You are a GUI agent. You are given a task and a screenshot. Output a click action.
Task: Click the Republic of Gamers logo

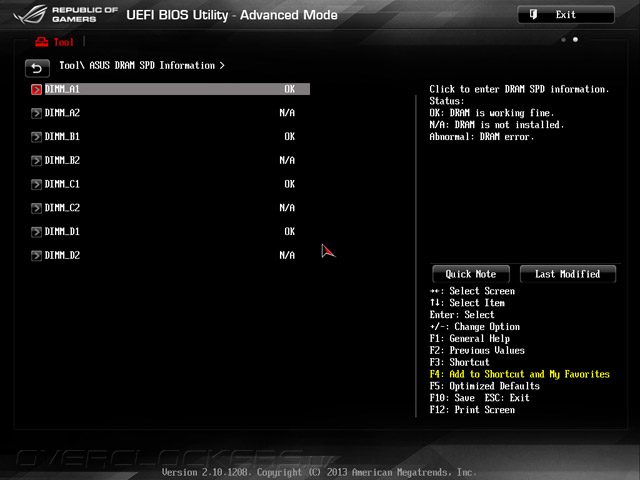[x=65, y=15]
